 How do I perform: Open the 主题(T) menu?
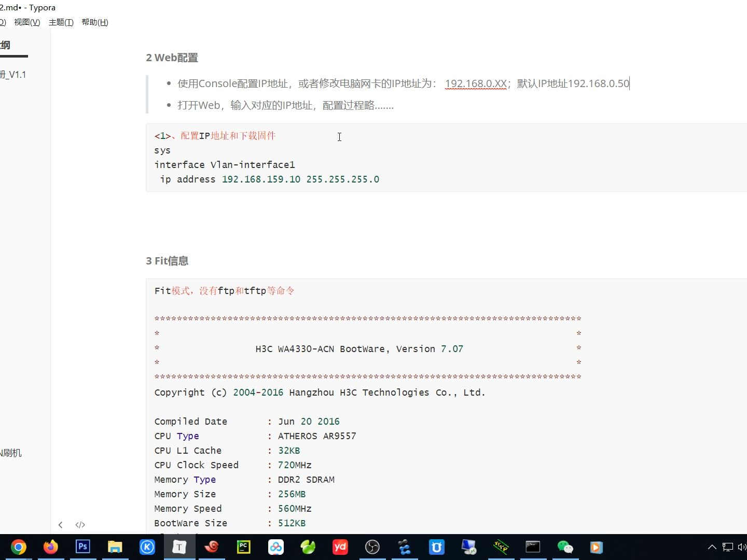[x=61, y=22]
